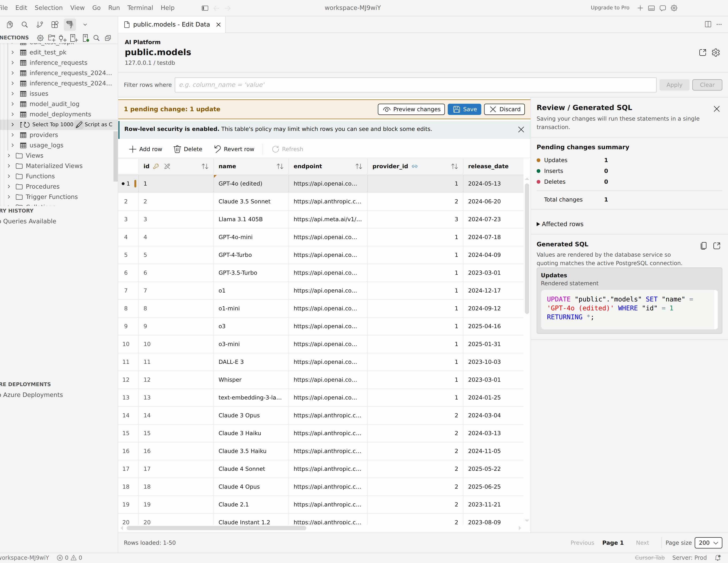Open public.models in external window icon
Image resolution: width=728 pixels, height=563 pixels.
click(x=703, y=53)
